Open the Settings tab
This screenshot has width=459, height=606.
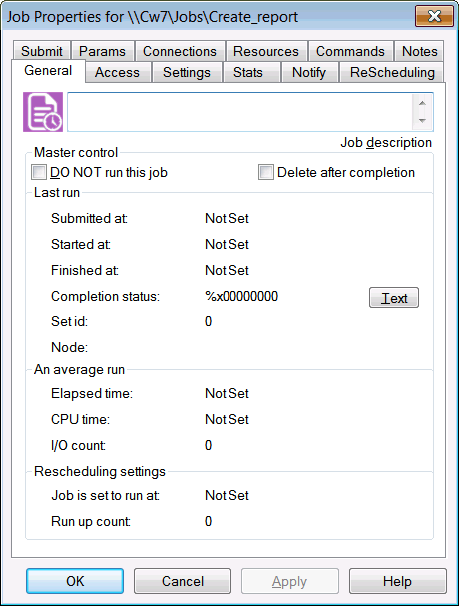pyautogui.click(x=187, y=72)
